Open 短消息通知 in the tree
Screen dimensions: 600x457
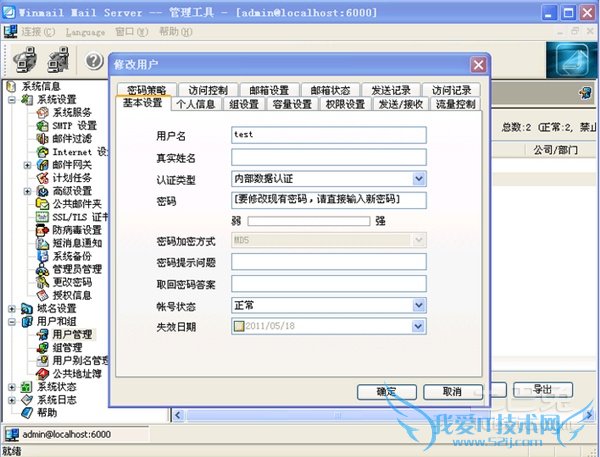[x=77, y=243]
